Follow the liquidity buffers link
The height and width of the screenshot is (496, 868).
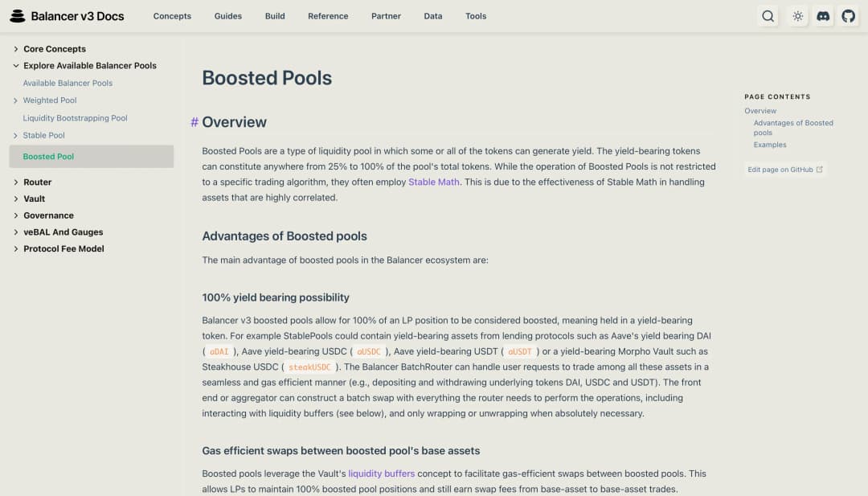[381, 473]
